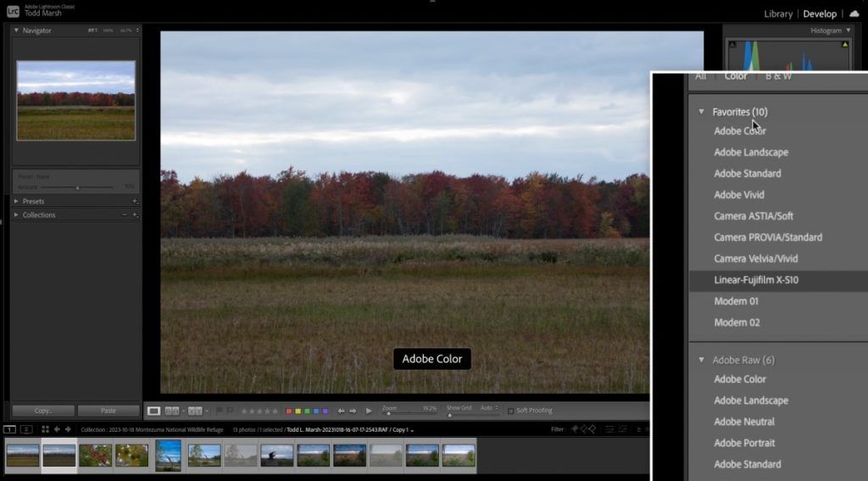
Task: Click the toolbar Zoom slider
Action: 409,414
